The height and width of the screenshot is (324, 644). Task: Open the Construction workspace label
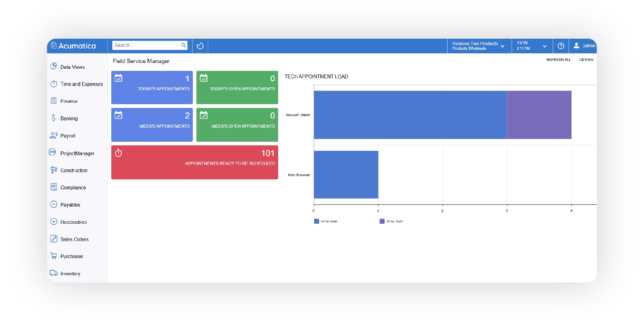(74, 170)
